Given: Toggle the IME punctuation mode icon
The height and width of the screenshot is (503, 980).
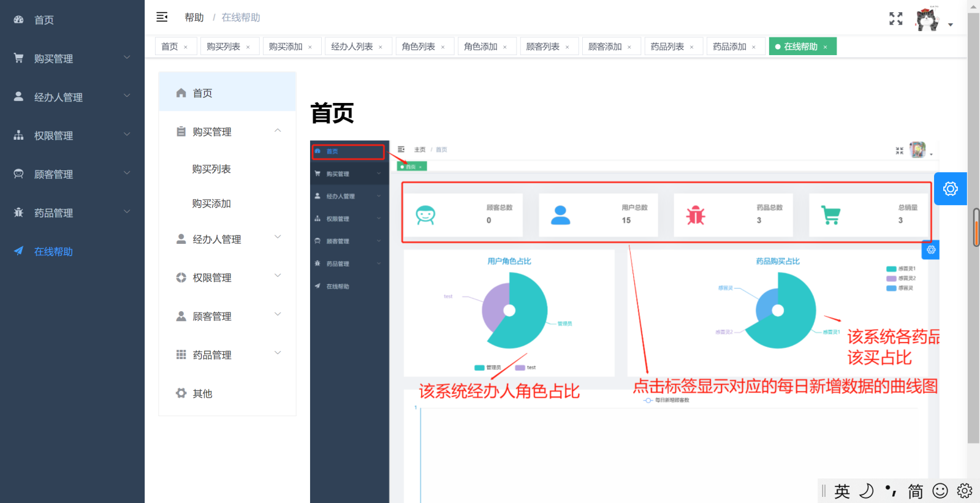Looking at the screenshot, I should [x=891, y=491].
